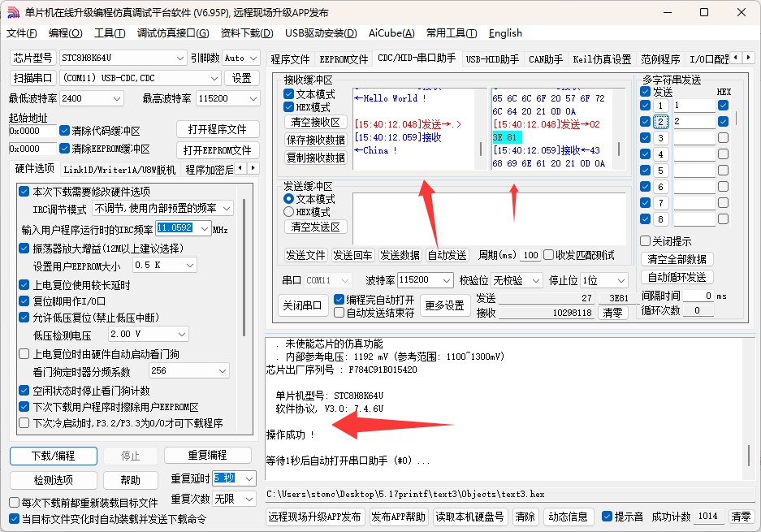Click the hardware options vertical scrollbar
Viewport: 761px width, 532px height.
[x=244, y=267]
